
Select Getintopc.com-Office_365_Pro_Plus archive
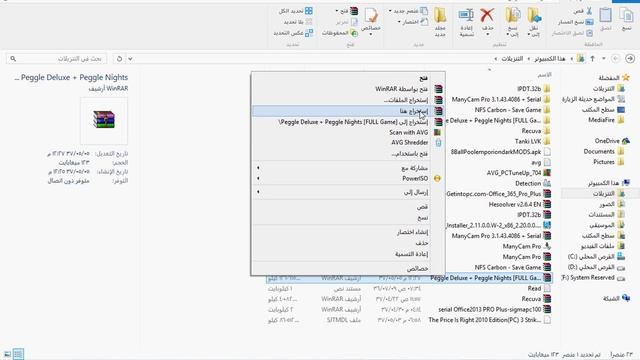499,194
